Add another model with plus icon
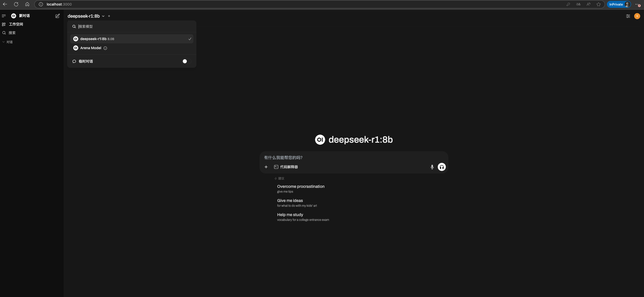 (x=109, y=16)
